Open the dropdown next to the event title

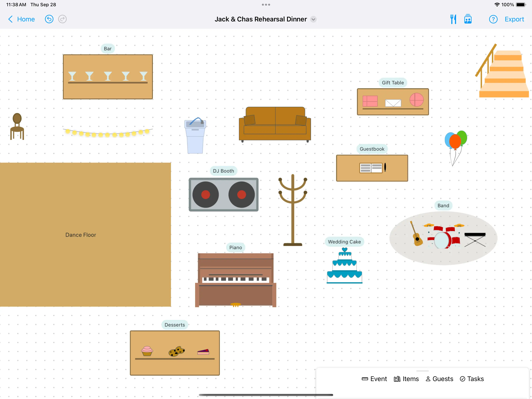314,19
